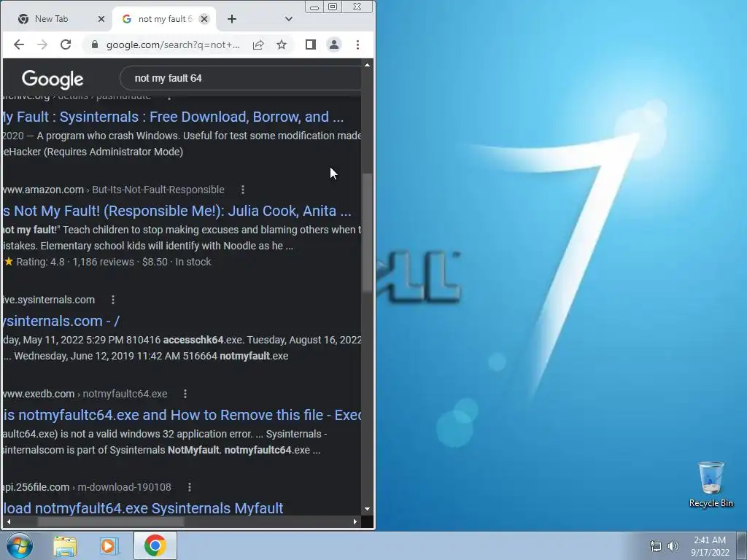Screen dimensions: 747x560
Task: Expand the tab search chevron
Action: [x=289, y=19]
